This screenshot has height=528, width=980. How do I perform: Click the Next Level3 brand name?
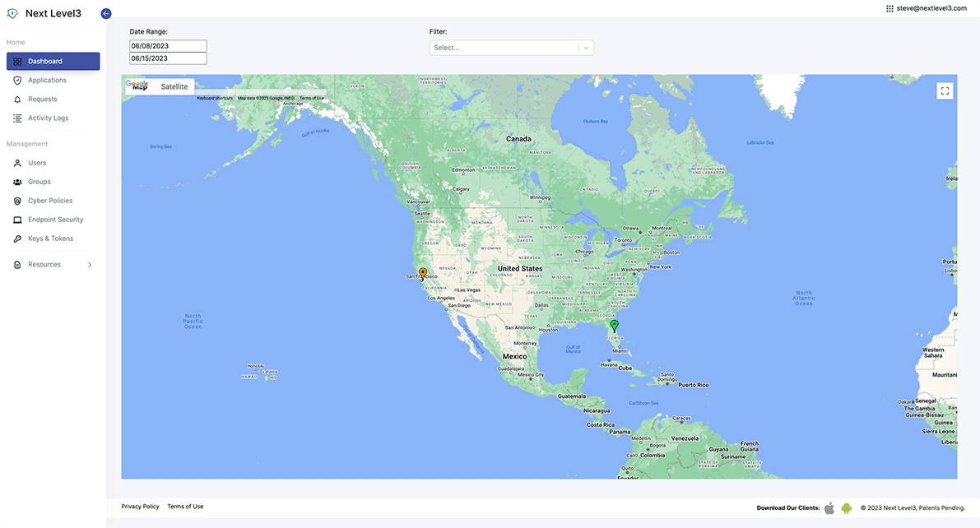(53, 14)
